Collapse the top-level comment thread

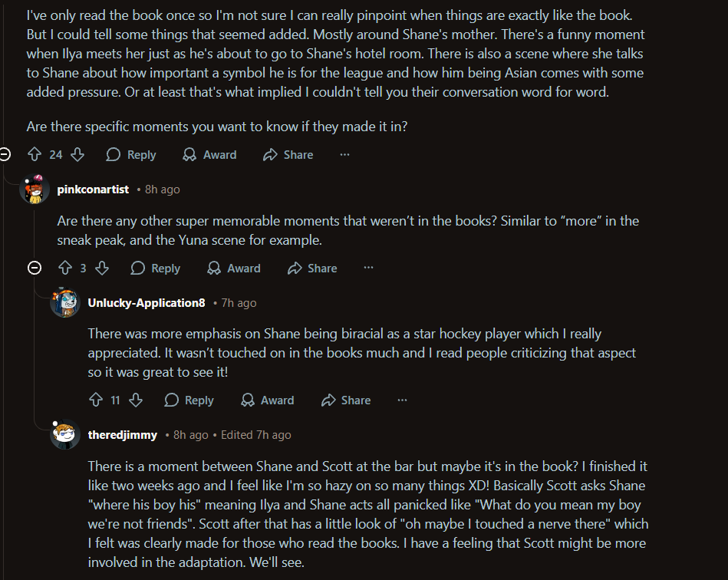coord(5,155)
